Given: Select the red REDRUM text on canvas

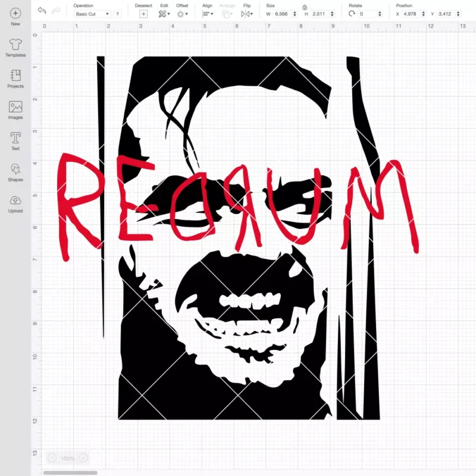Looking at the screenshot, I should [237, 207].
